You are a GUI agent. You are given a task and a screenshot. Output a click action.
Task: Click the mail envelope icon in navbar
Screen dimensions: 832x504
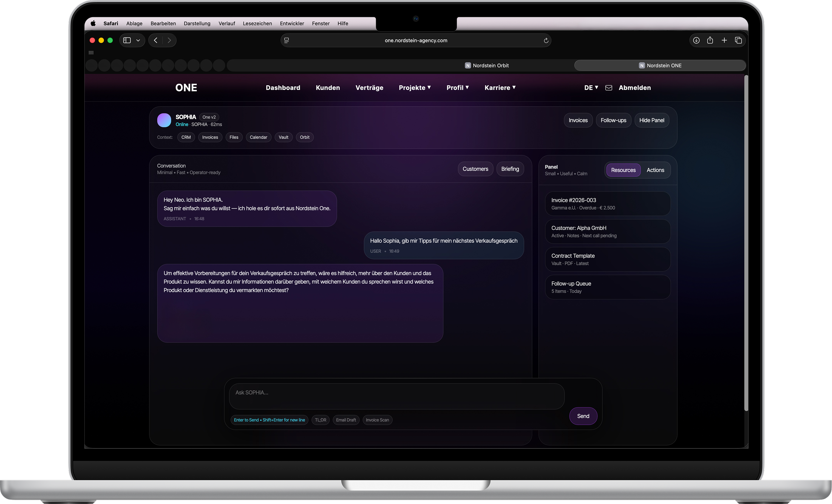[608, 88]
